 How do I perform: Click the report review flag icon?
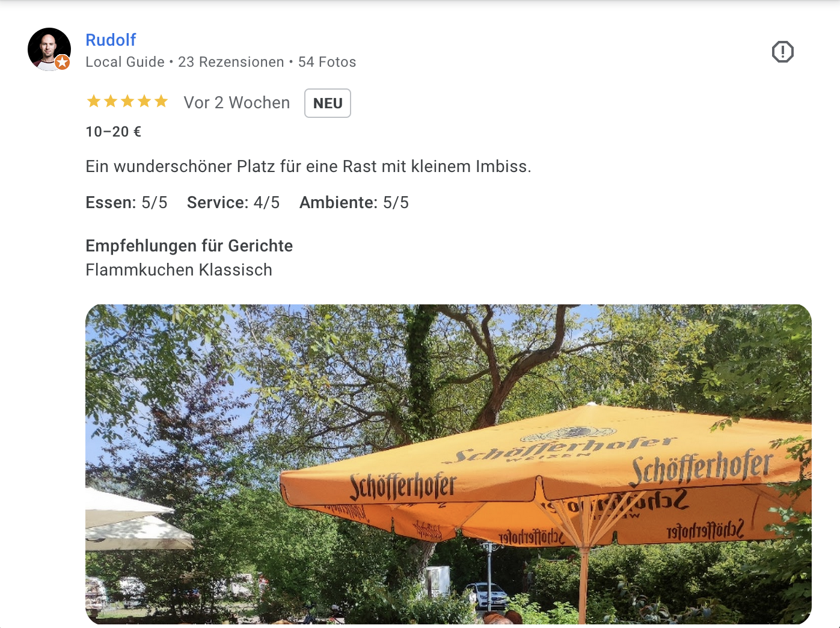click(782, 52)
